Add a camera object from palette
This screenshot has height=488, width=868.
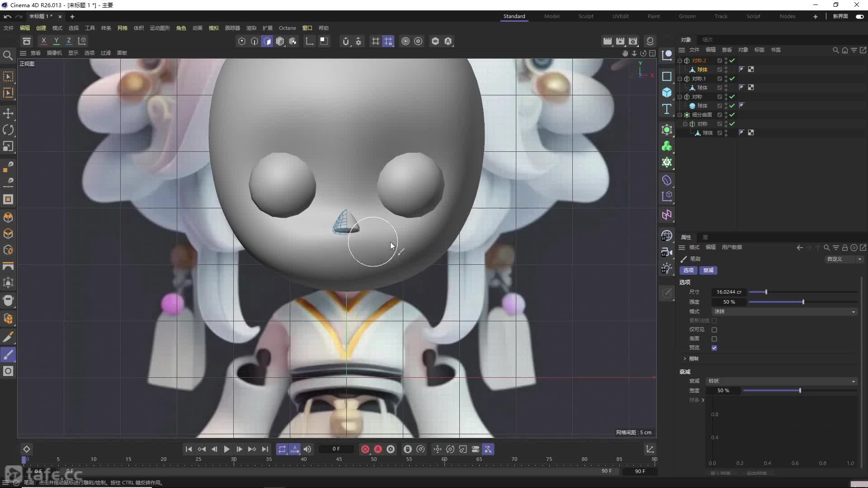pos(667,252)
